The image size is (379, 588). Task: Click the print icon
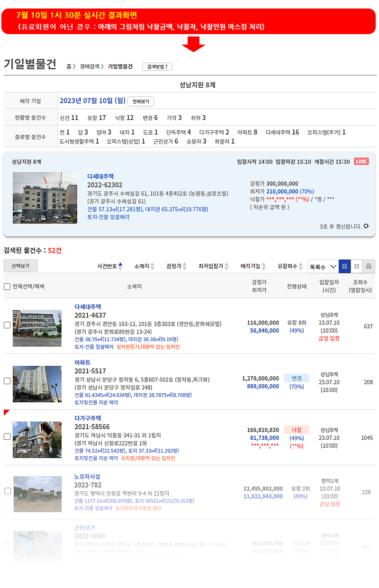click(369, 266)
